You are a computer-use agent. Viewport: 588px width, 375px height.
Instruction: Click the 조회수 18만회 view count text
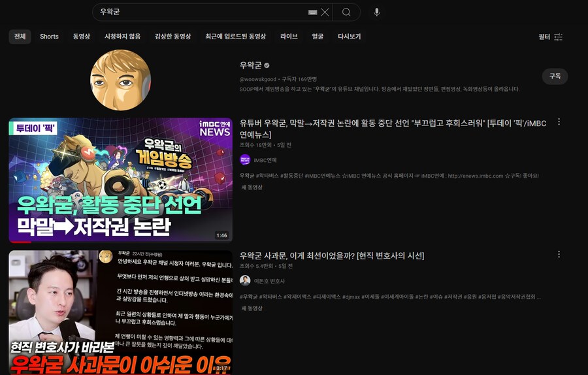coord(255,145)
